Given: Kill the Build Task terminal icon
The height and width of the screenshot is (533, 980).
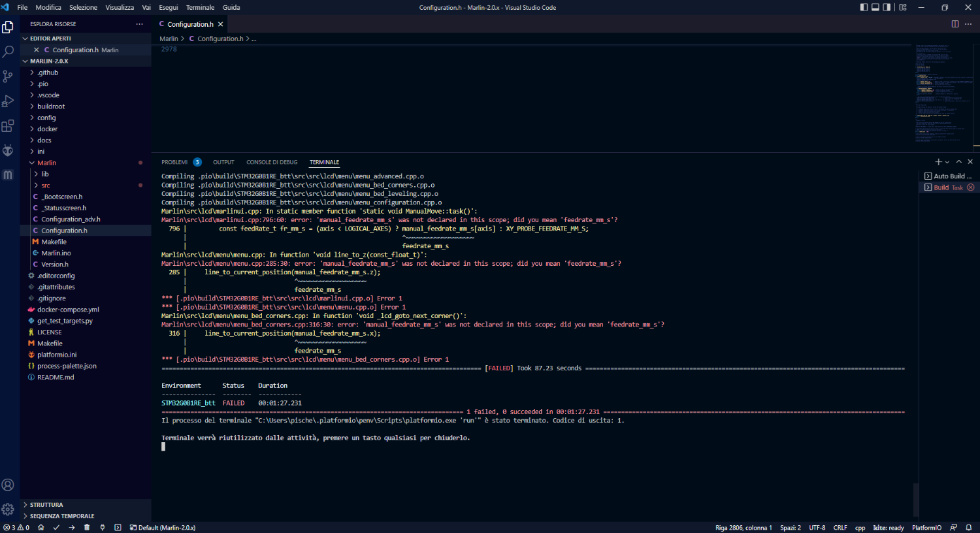Looking at the screenshot, I should pyautogui.click(x=971, y=187).
